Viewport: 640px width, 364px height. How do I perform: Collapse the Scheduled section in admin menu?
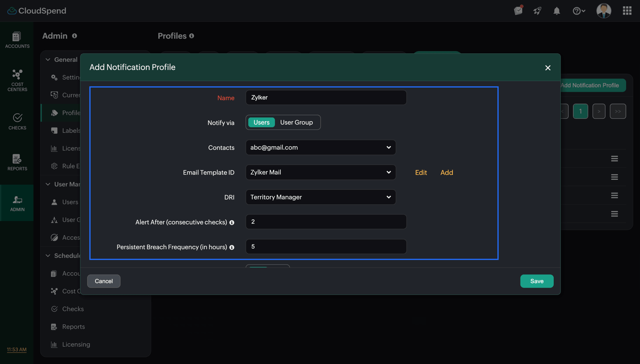pyautogui.click(x=48, y=256)
